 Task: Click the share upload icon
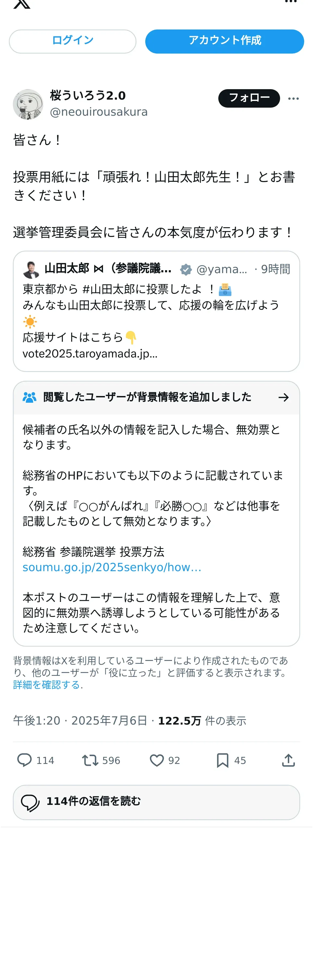pos(288,760)
